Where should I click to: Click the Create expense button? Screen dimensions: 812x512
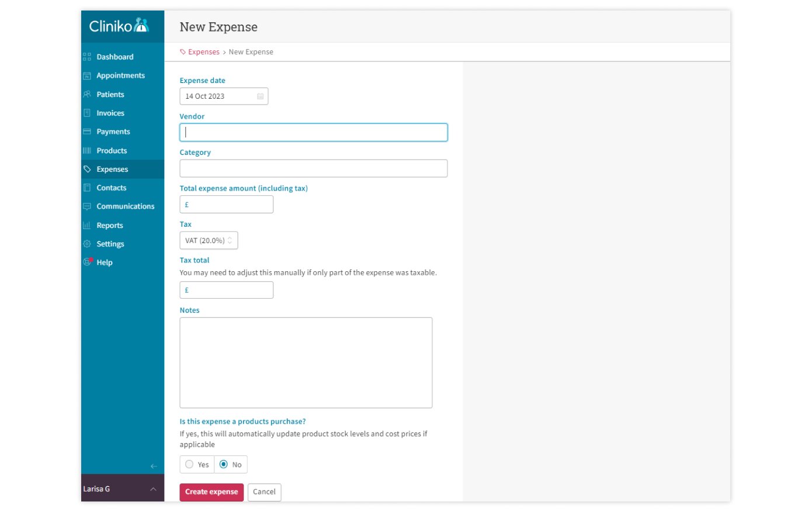211,492
